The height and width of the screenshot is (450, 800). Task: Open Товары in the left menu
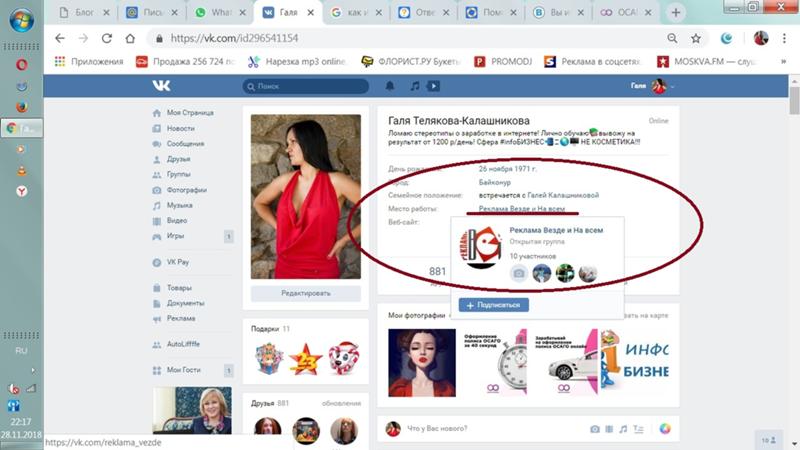point(179,288)
